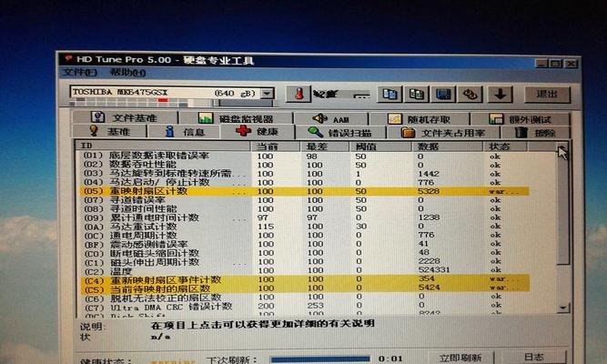The height and width of the screenshot is (364, 607).
Task: Select row (08) 寻道时间性能
Action: coord(304,208)
